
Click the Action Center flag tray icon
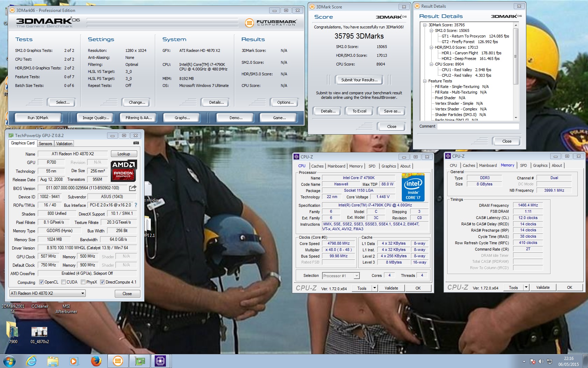pos(533,361)
